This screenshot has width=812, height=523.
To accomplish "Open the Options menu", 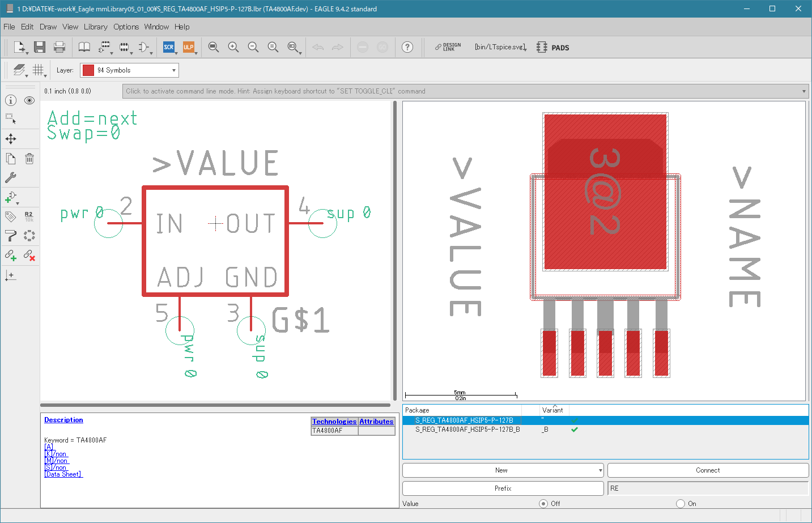I will coord(126,27).
